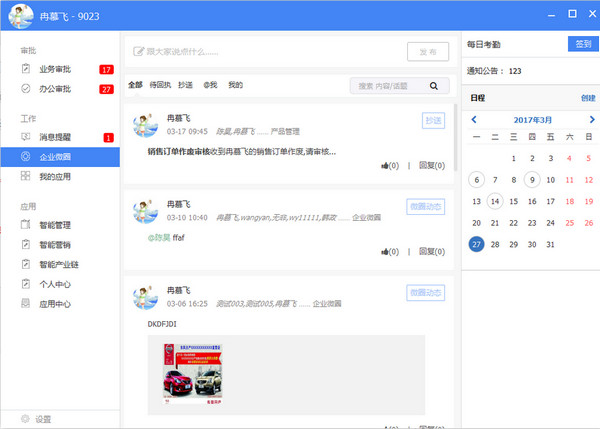
Task: Open 业务审批 in the sidebar
Action: tap(56, 69)
